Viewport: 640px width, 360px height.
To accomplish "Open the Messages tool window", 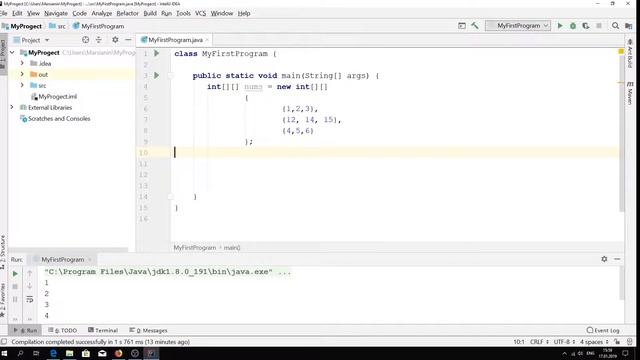I will pyautogui.click(x=148, y=330).
